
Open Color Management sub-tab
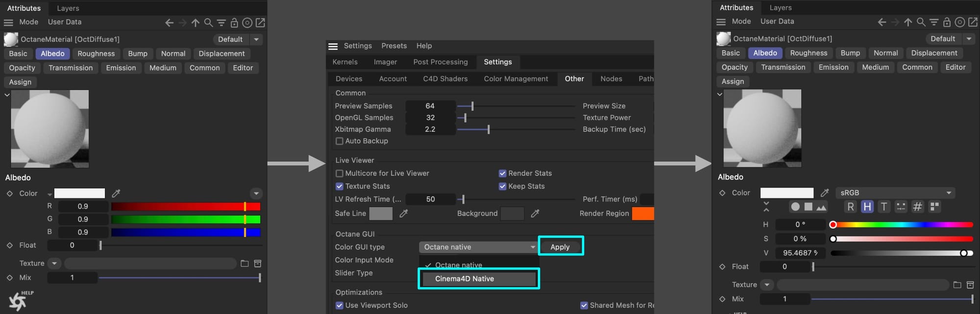[516, 79]
